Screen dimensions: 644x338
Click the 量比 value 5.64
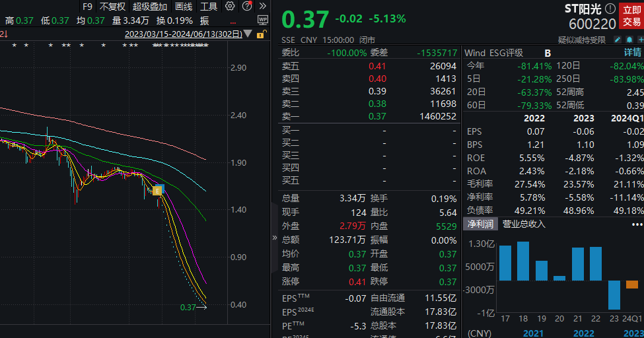(448, 213)
